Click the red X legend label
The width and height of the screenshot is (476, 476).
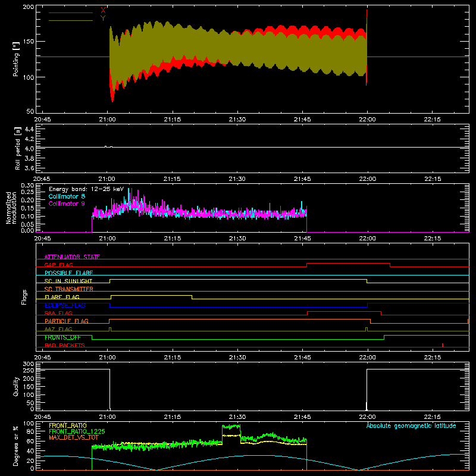point(103,11)
